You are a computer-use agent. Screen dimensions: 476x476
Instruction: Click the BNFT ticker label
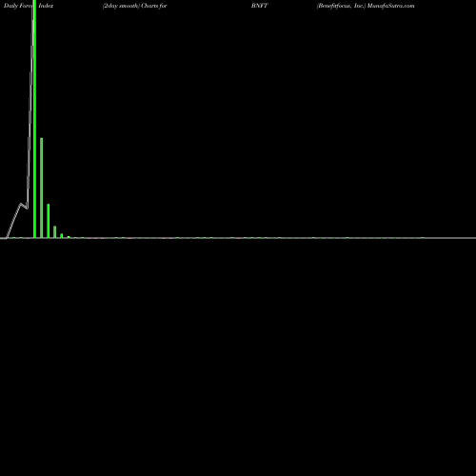click(x=260, y=6)
